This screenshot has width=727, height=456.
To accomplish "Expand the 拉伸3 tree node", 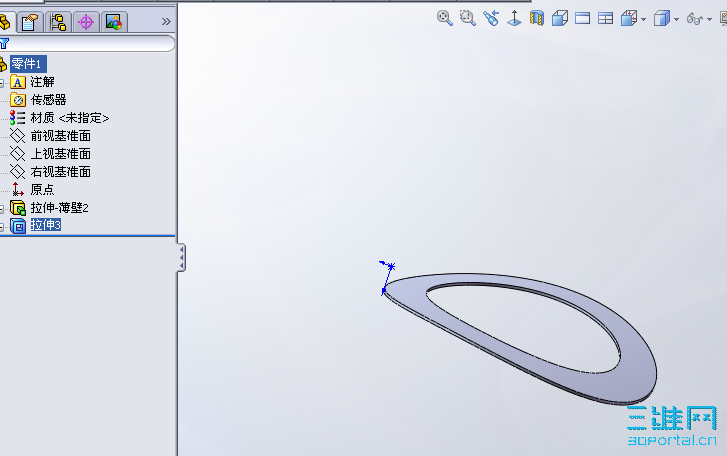I will 2,227.
